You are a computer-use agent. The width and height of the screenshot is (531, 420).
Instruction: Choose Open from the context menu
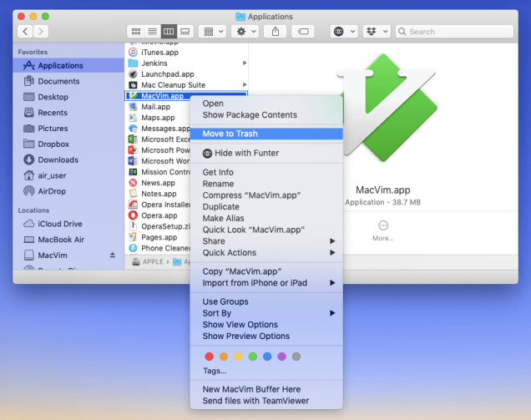(x=266, y=104)
